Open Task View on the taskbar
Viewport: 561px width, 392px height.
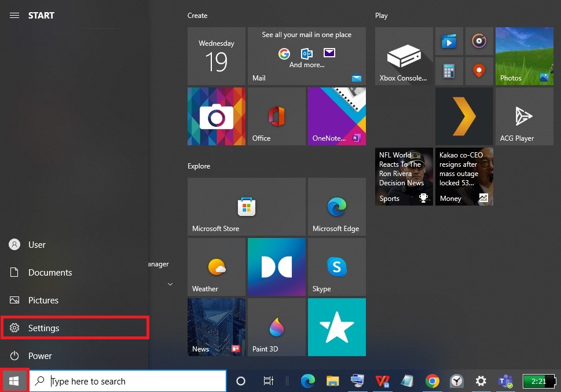[268, 381]
